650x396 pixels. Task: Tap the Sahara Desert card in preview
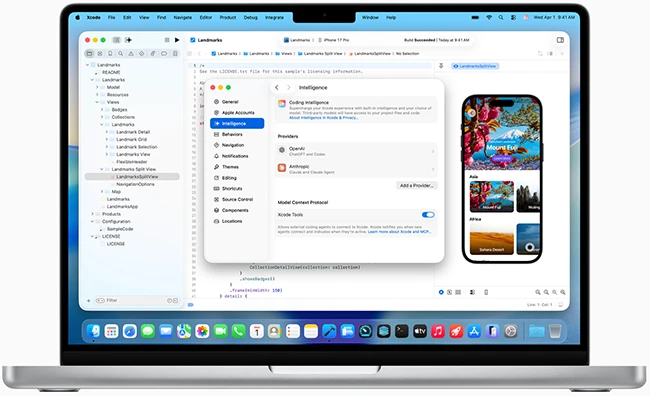492,239
